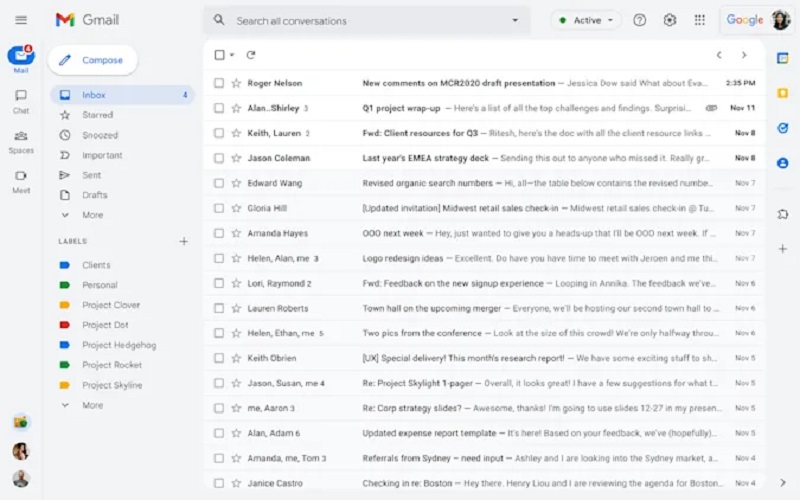Check the Lauren Roberts email checkbox
The height and width of the screenshot is (500, 800).
219,308
